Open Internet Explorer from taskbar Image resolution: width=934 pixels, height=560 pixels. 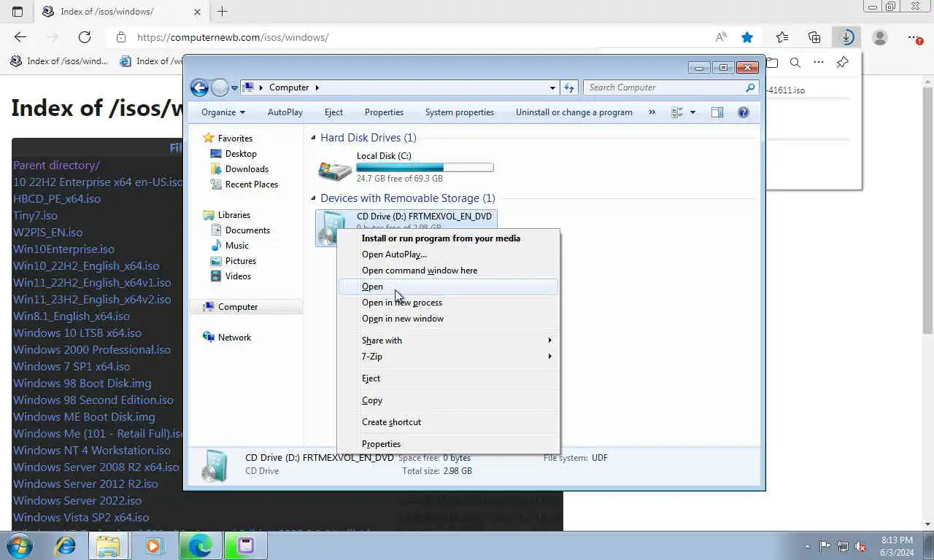pos(66,545)
